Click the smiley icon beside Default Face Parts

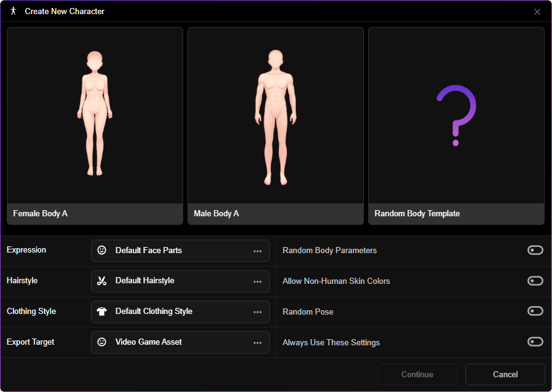(102, 250)
